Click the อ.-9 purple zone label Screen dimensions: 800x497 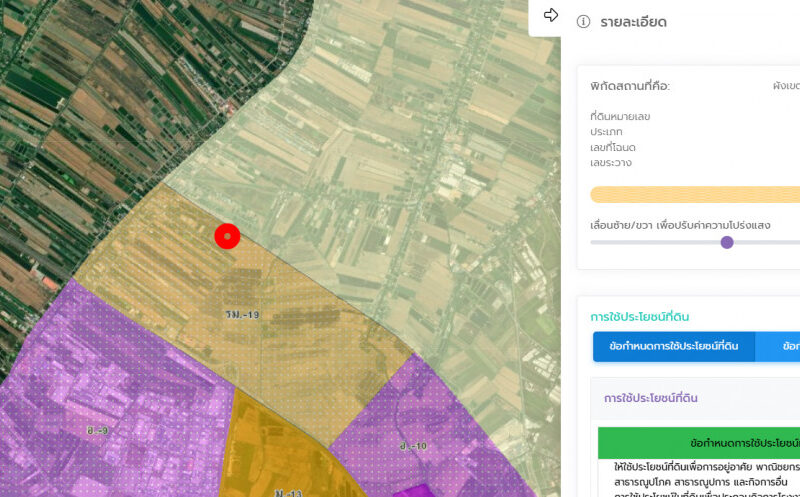coord(97,431)
